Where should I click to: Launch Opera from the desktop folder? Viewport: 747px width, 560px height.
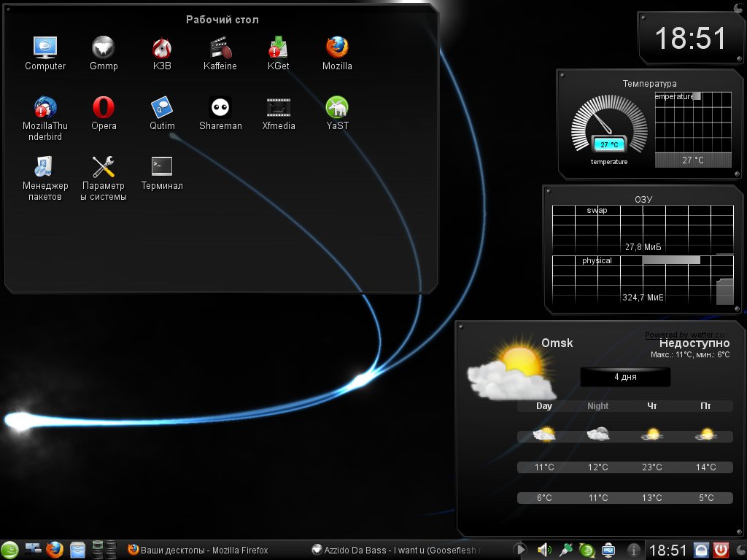[x=104, y=108]
